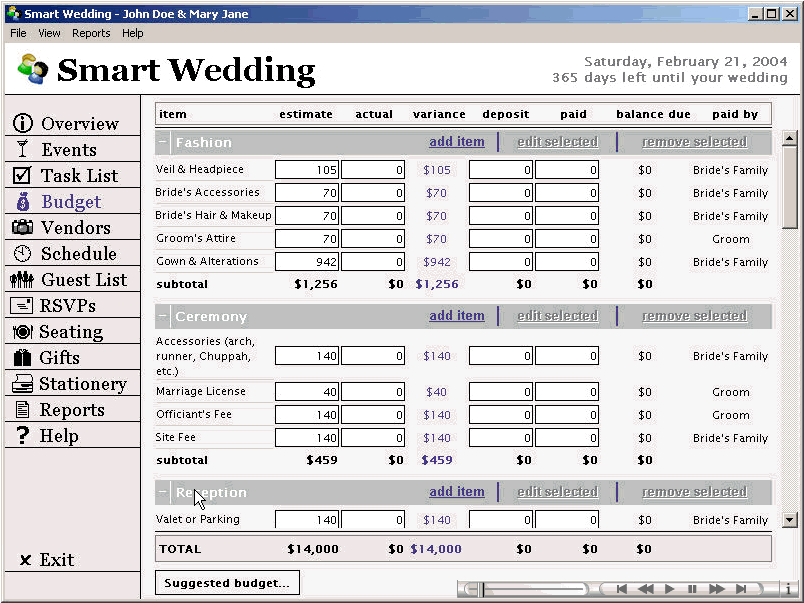Collapse the Reception section
This screenshot has height=603, width=804.
(163, 492)
